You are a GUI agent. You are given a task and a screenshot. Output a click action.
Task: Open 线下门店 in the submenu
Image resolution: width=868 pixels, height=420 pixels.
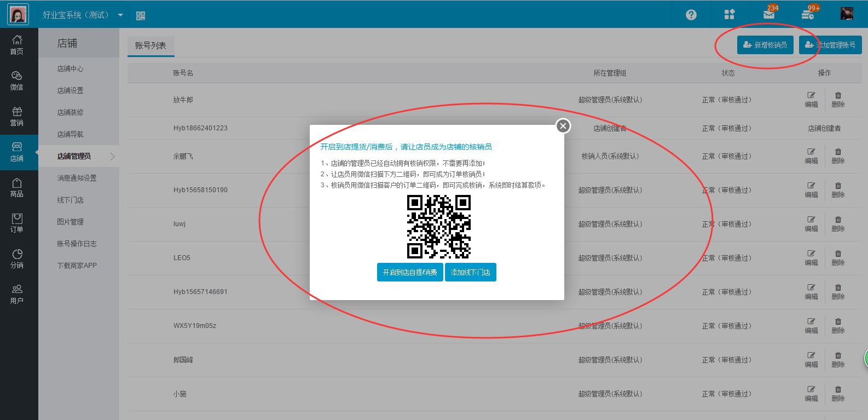(x=71, y=200)
